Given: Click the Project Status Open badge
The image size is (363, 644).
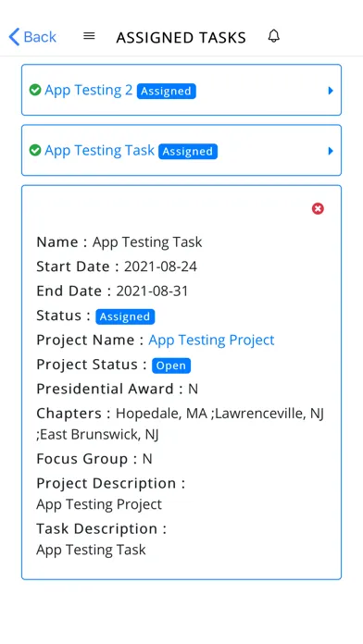Looking at the screenshot, I should click(x=171, y=365).
